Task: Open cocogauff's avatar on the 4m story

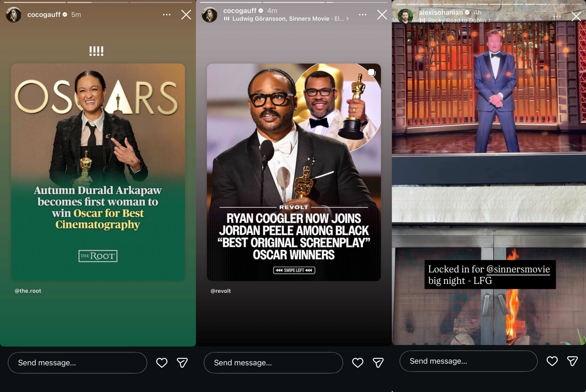Action: point(210,15)
